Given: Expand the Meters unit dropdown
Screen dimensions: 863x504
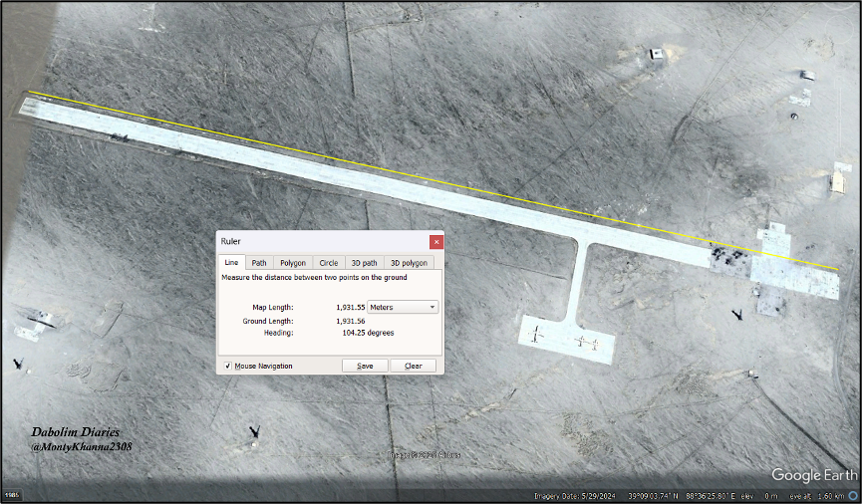Looking at the screenshot, I should tap(403, 308).
